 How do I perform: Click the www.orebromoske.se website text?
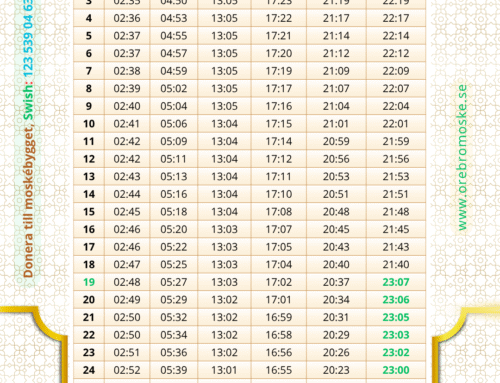coord(462,157)
